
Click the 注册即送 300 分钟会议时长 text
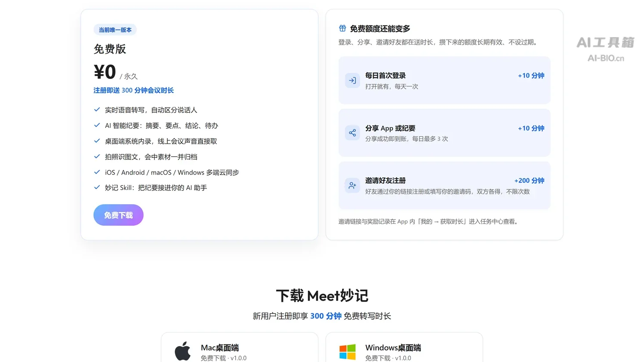134,90
